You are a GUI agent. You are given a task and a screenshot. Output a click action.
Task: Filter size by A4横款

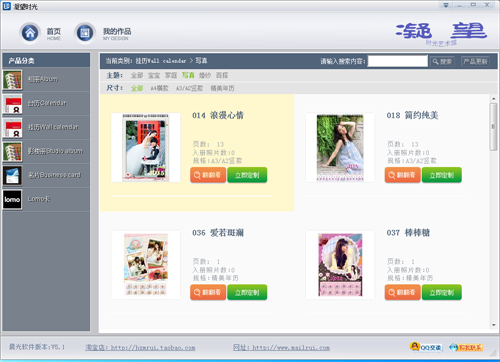click(x=159, y=88)
